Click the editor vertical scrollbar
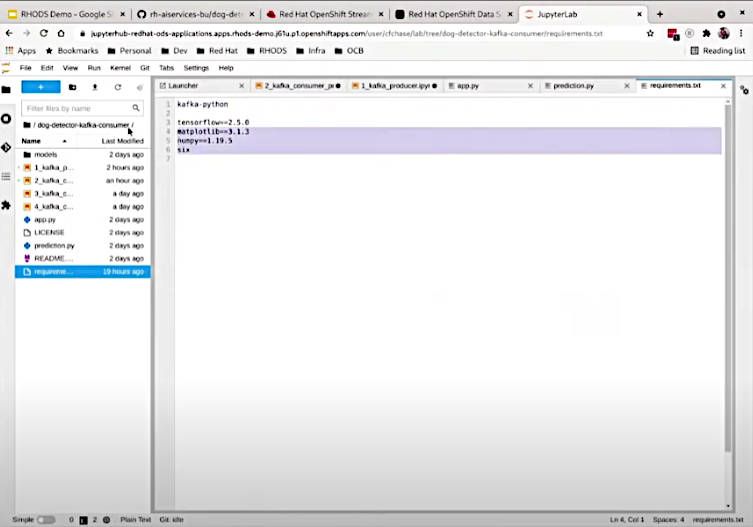This screenshot has width=753, height=527. point(728,279)
